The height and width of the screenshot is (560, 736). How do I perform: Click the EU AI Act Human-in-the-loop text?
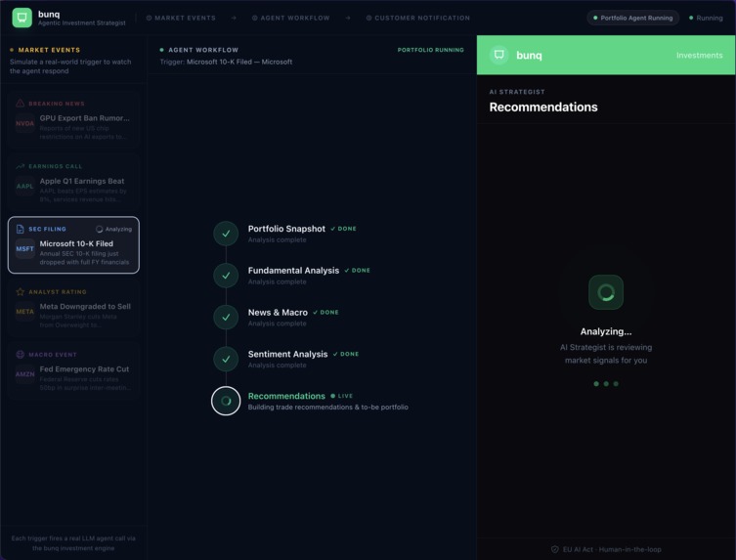(612, 549)
